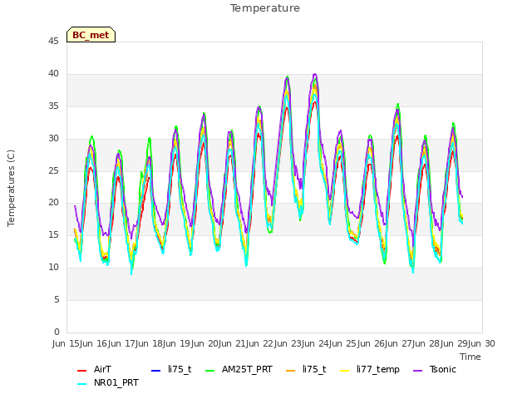Toggle the AirT legend entry
This screenshot has height=399, width=532.
(102, 369)
